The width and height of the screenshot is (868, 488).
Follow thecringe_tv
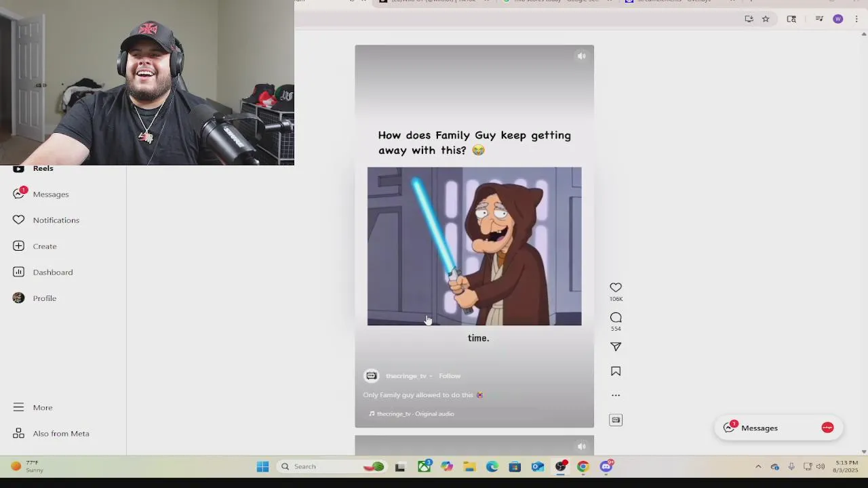click(x=450, y=376)
